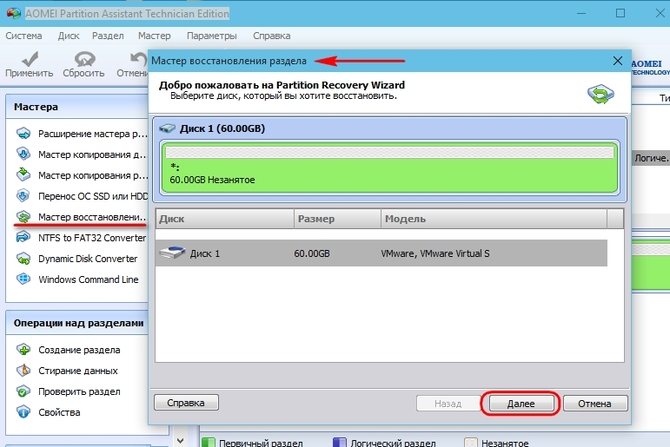The width and height of the screenshot is (670, 447).
Task: Open Extend Partition wizard icon in Masters panel
Action: 24,134
